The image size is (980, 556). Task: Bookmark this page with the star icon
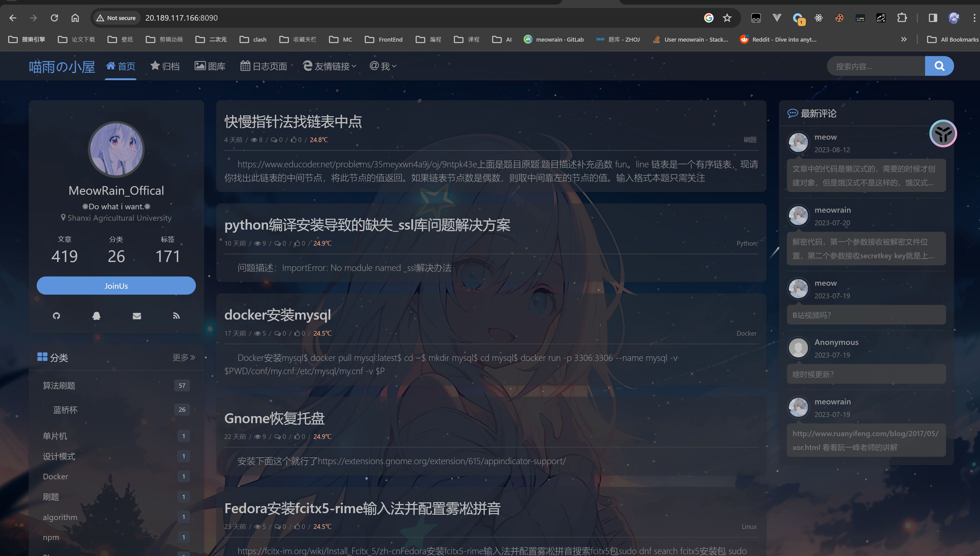click(727, 18)
